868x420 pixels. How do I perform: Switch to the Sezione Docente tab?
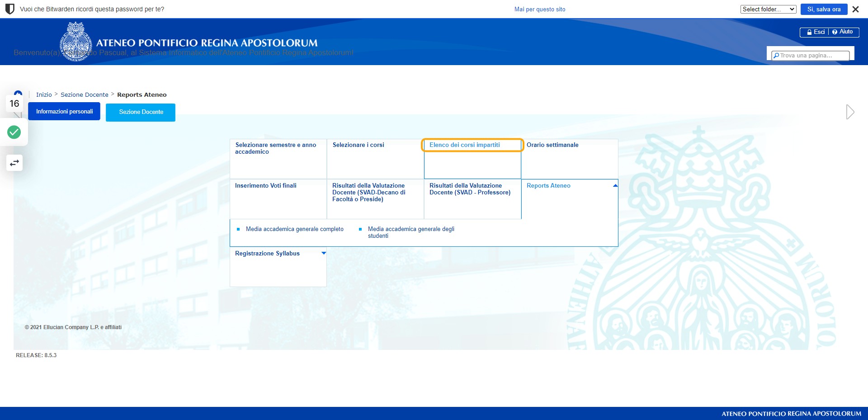141,112
